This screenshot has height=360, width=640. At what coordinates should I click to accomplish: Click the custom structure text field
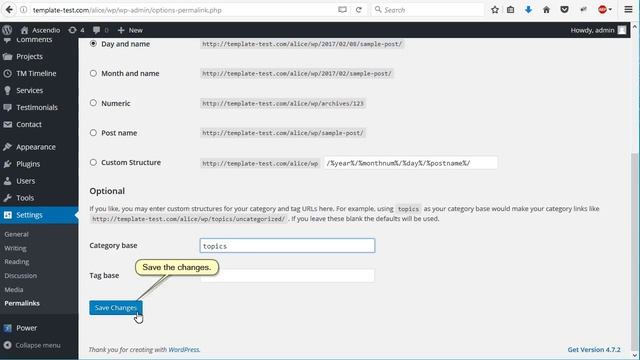[x=411, y=163]
